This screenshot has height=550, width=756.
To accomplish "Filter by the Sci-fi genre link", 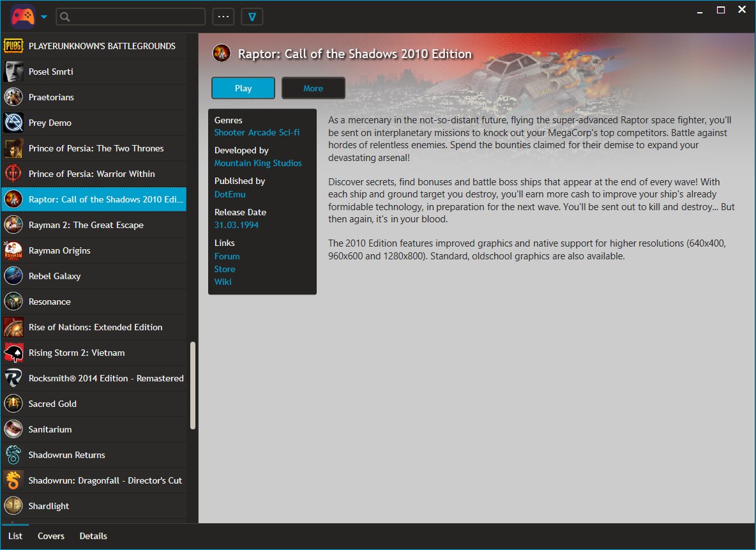I will (x=289, y=132).
